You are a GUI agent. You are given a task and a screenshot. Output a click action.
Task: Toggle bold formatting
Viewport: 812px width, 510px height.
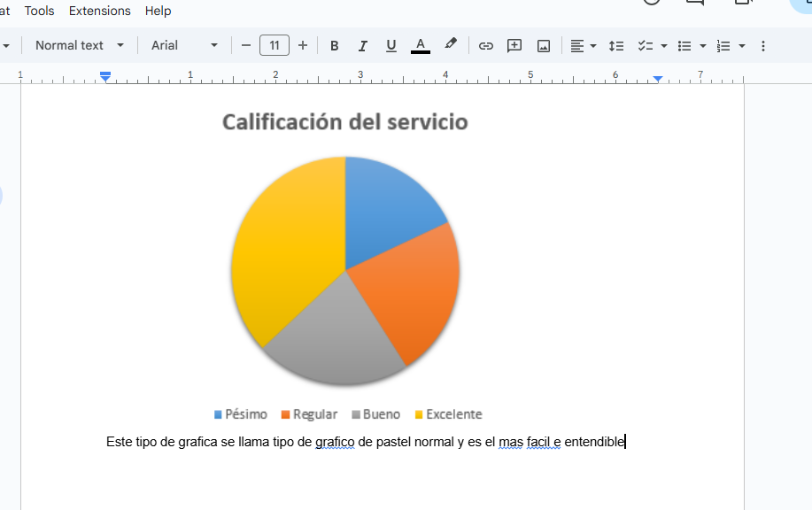(x=334, y=46)
